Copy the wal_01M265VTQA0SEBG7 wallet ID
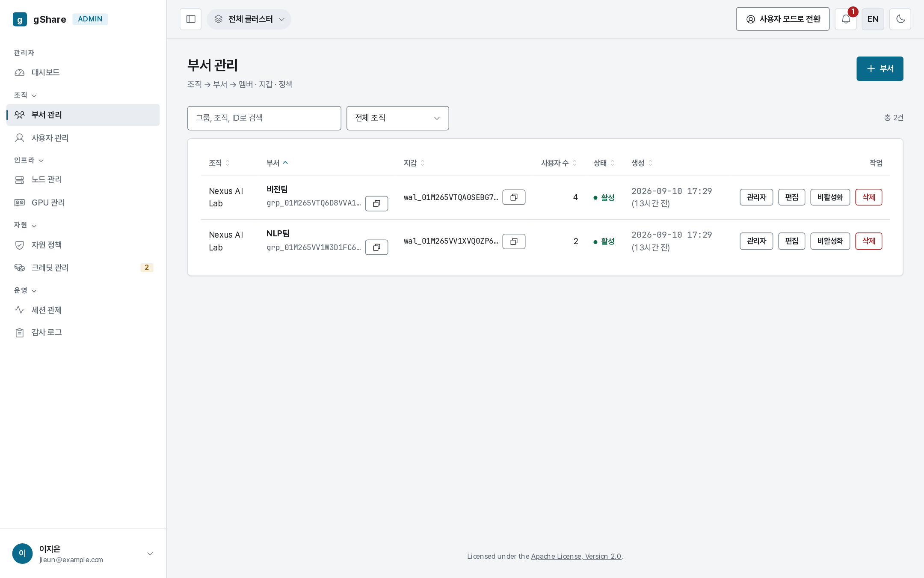924x578 pixels. (x=514, y=197)
